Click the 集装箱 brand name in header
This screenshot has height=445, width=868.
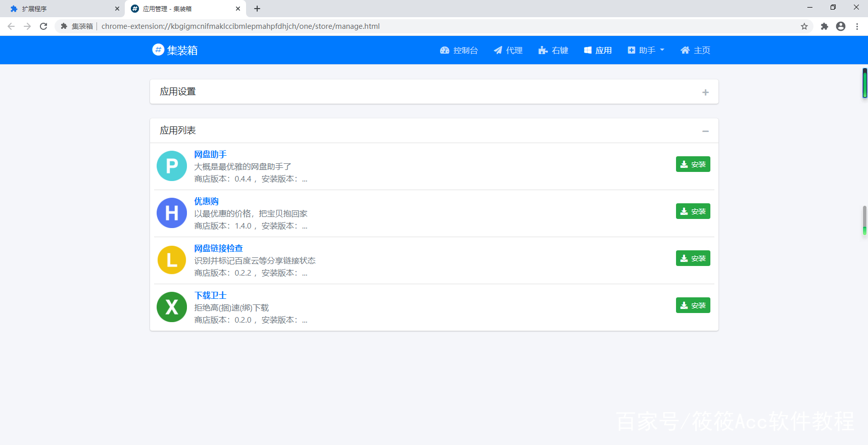(x=182, y=50)
